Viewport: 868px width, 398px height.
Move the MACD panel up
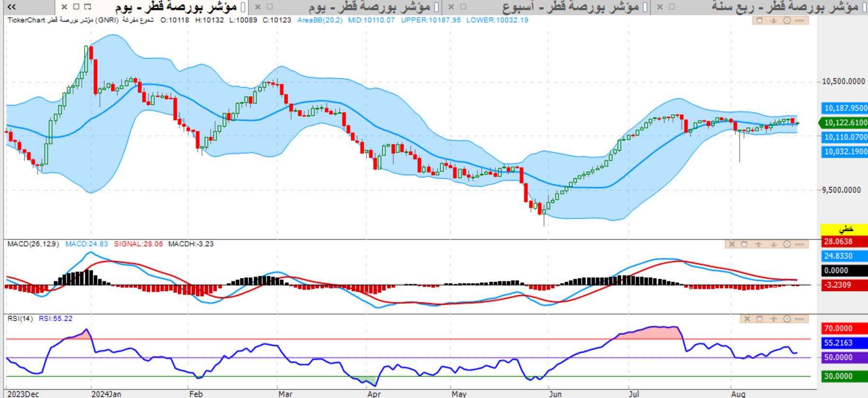[758, 244]
